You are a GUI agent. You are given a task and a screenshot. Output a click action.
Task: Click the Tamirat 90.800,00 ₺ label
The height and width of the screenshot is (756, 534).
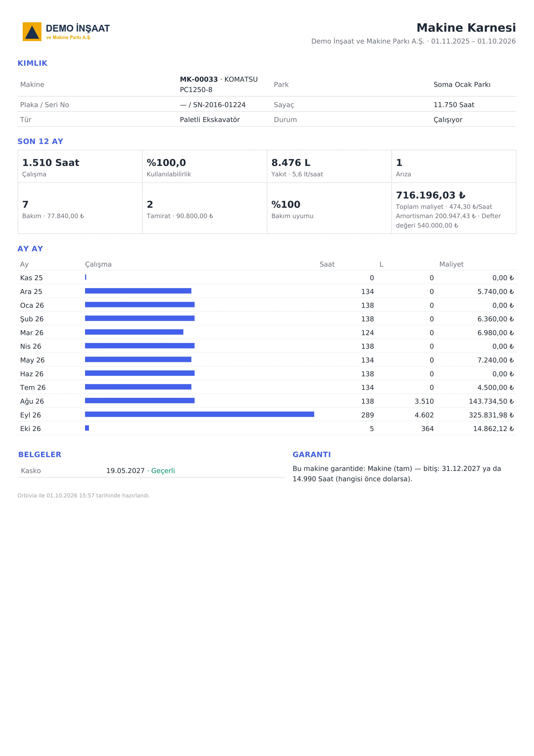(180, 216)
